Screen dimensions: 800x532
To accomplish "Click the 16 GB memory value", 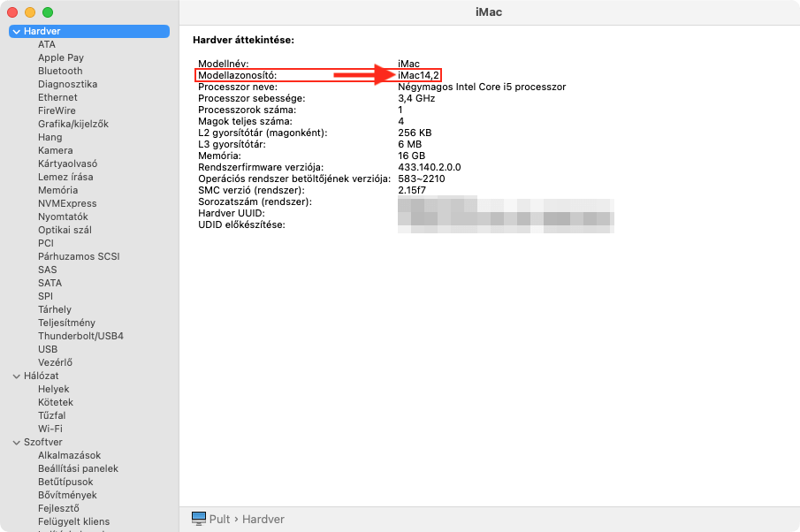I will 411,156.
